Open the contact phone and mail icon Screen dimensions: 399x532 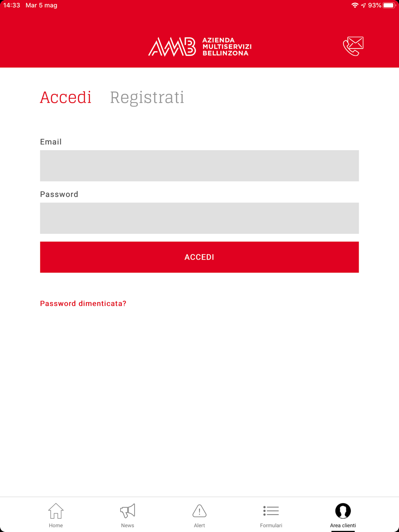pyautogui.click(x=353, y=46)
